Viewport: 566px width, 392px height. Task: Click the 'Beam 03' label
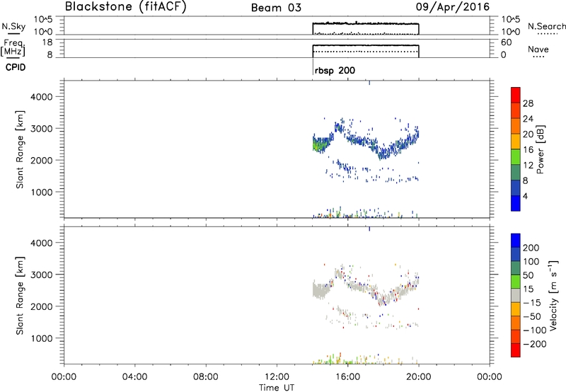point(276,8)
